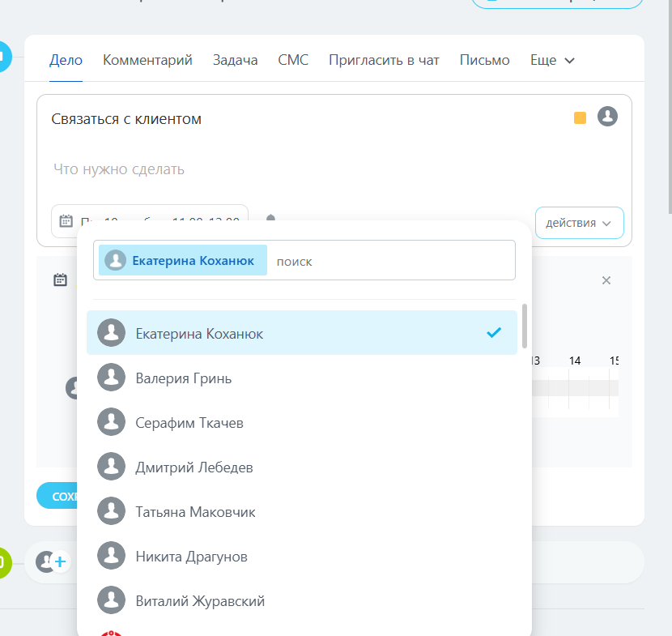672x636 pixels.
Task: Expand the Еще dropdown menu
Action: (552, 60)
